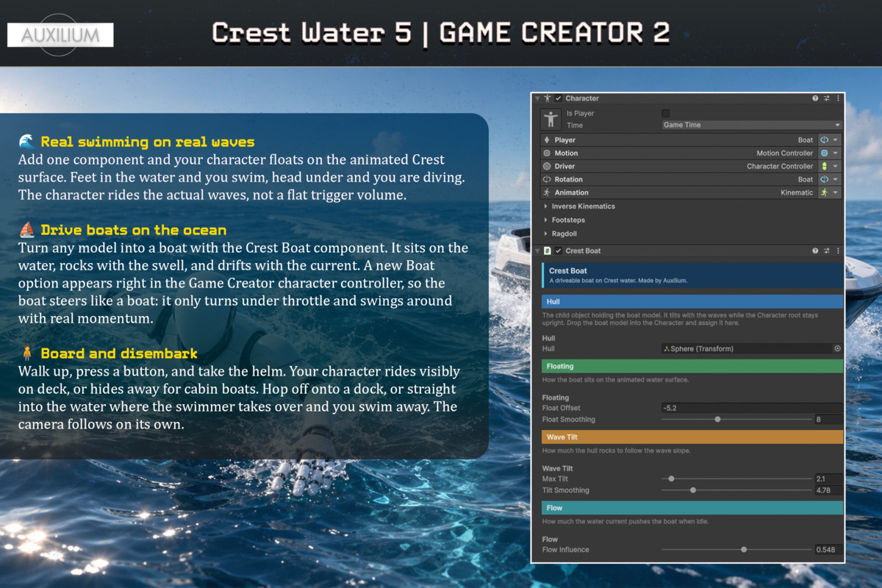Click the Player row label

tap(565, 140)
